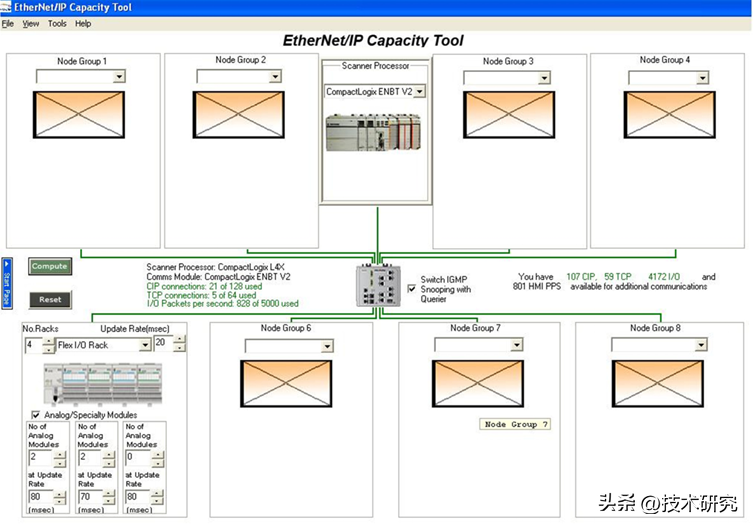Expand the Node Group 2 dropdown
Viewport: 753px width, 528px height.
click(275, 77)
